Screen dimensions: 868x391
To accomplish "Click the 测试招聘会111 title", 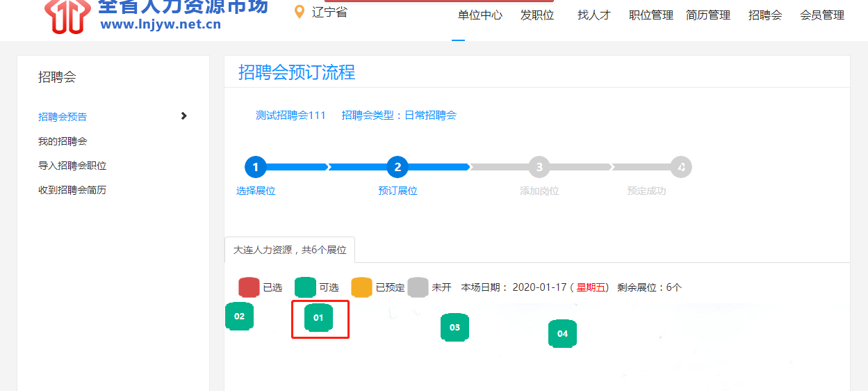I will coord(290,115).
